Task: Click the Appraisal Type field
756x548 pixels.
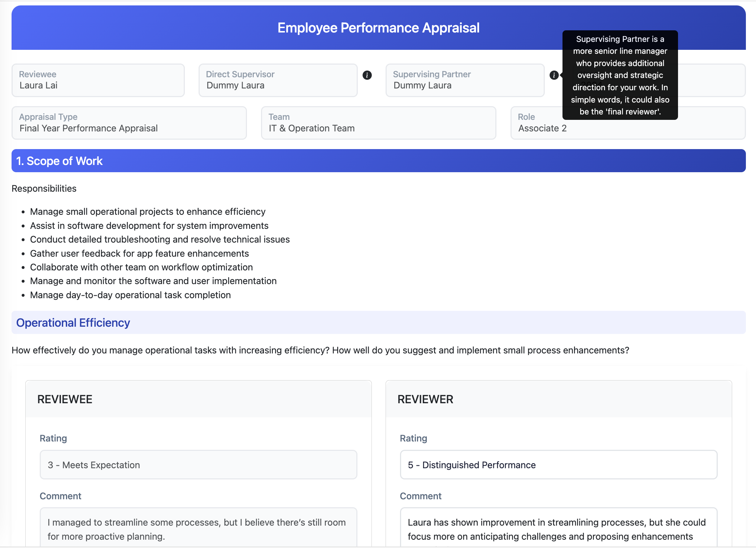Action: tap(129, 123)
